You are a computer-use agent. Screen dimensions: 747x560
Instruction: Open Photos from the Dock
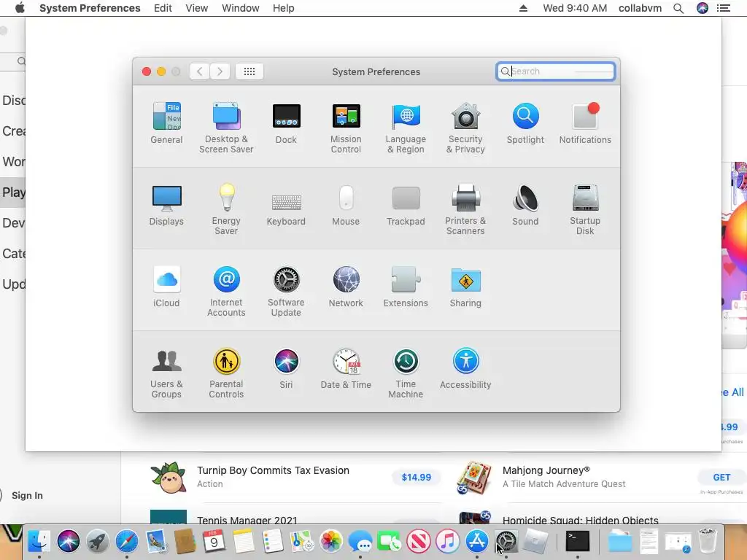[x=330, y=542]
